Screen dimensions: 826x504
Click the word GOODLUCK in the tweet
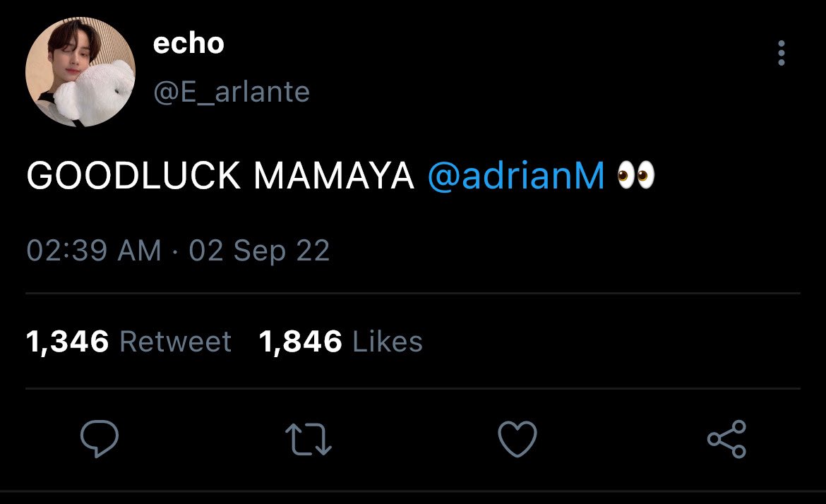134,175
